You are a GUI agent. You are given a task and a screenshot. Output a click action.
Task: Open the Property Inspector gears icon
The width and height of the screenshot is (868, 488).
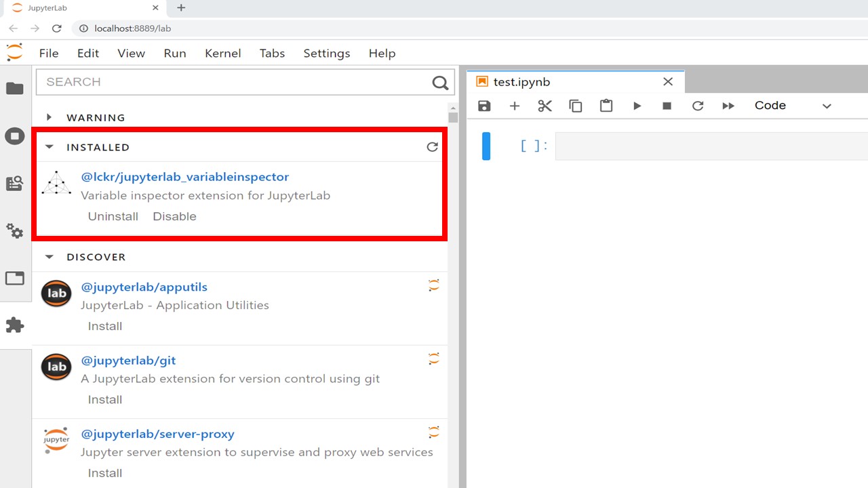point(15,231)
